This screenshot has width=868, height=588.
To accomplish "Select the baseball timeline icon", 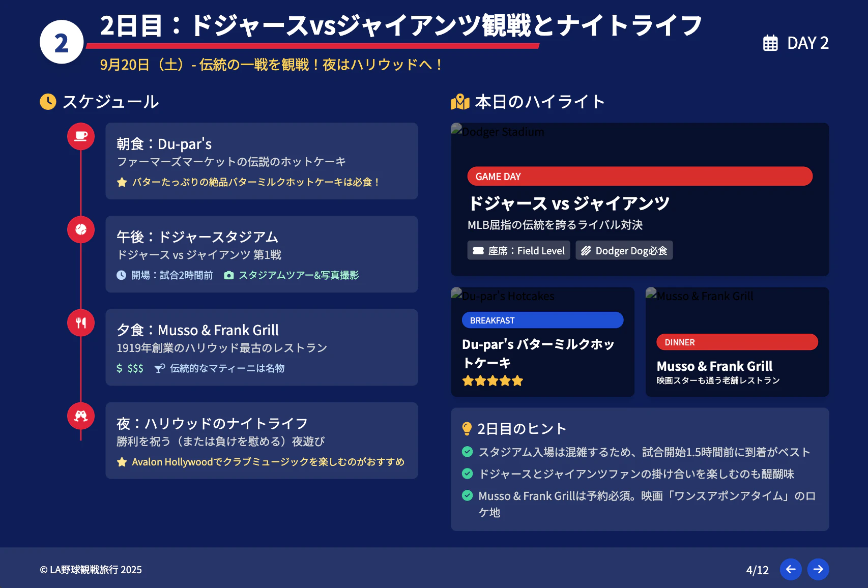I will [81, 229].
